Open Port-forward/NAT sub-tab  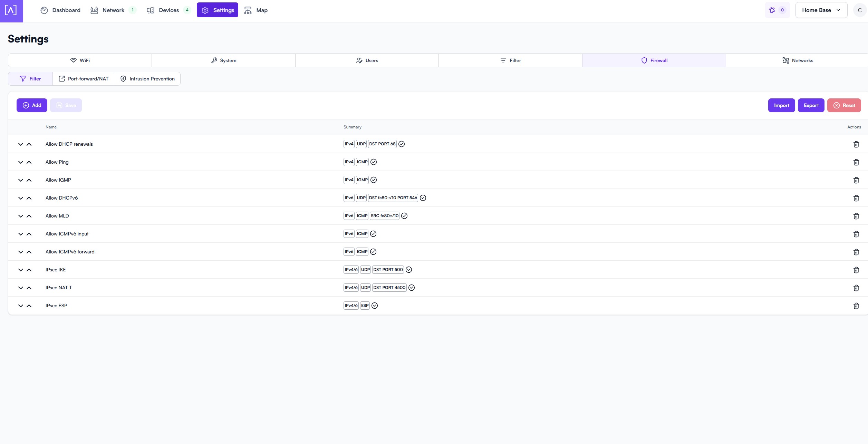84,79
